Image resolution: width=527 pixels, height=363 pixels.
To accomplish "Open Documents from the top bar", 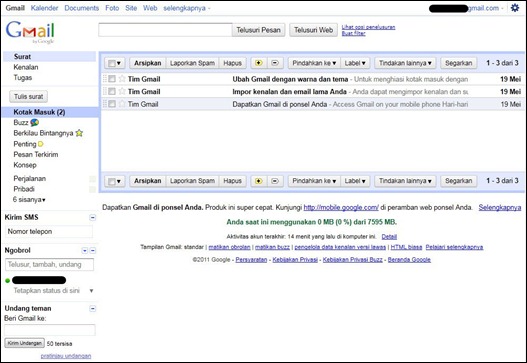I will pyautogui.click(x=82, y=8).
